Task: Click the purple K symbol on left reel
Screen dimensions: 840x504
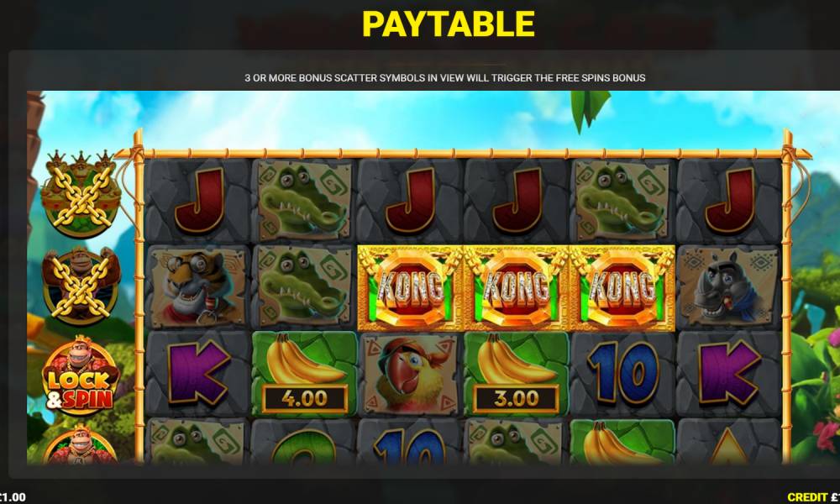Action: (198, 373)
